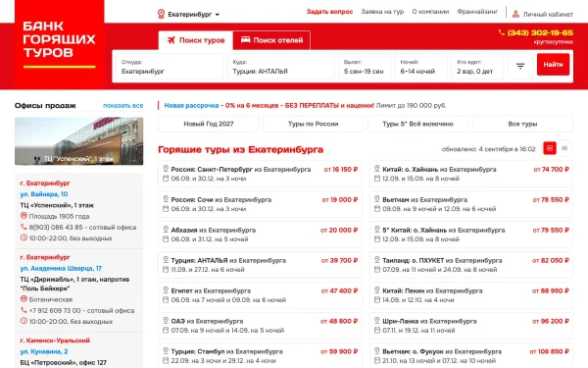Click the pin icon on Вьетнам: о. Фукуок card
This screenshot has width=588, height=368.
click(377, 350)
